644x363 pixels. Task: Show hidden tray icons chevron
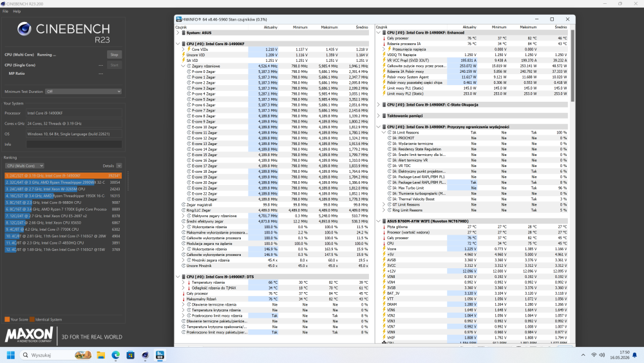point(583,355)
